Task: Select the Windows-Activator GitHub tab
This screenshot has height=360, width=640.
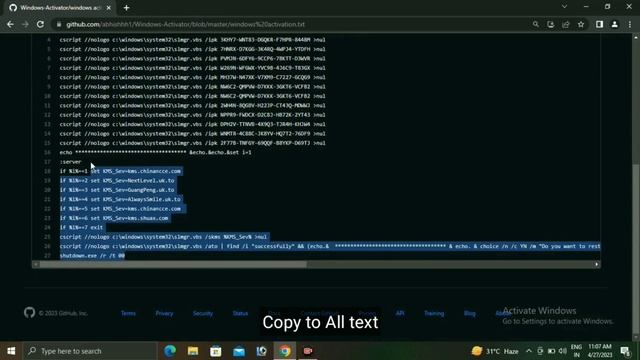Action: coord(60,8)
